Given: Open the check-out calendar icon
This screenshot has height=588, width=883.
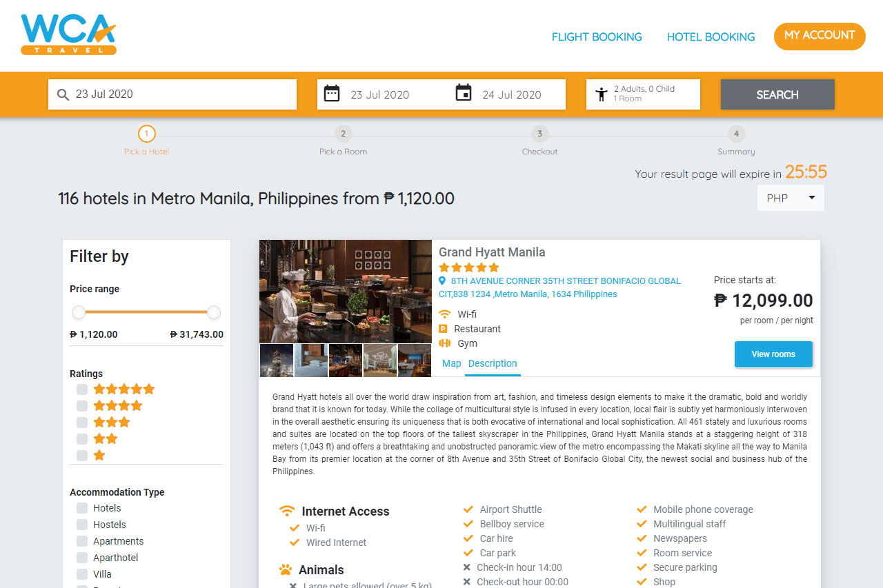Looking at the screenshot, I should click(464, 93).
